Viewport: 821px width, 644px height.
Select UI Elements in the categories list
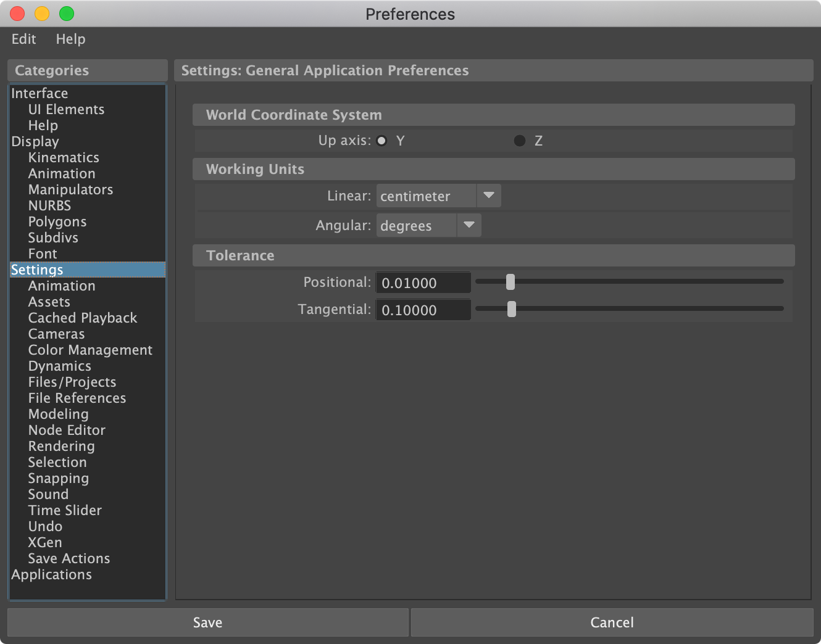[66, 109]
